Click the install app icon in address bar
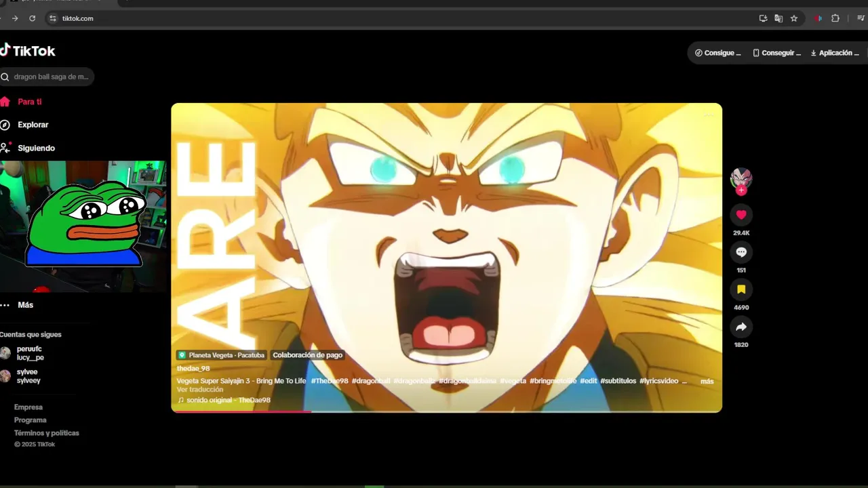The height and width of the screenshot is (488, 868). click(763, 18)
